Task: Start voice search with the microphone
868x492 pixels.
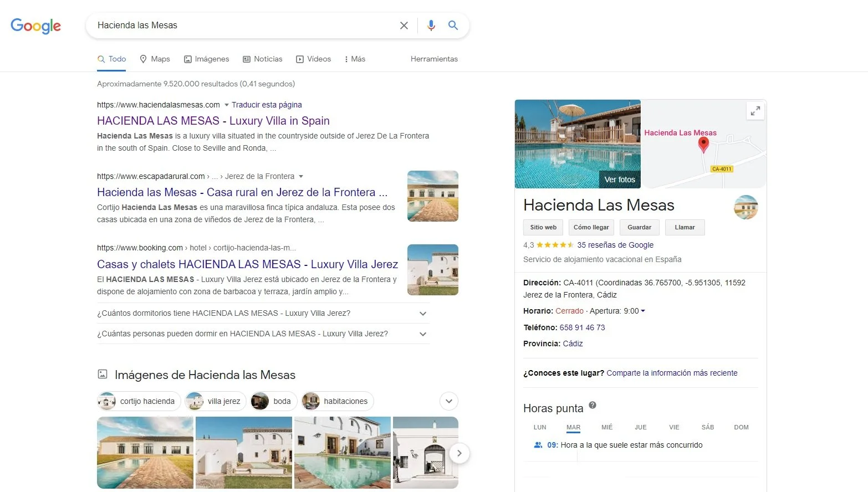Action: 431,25
